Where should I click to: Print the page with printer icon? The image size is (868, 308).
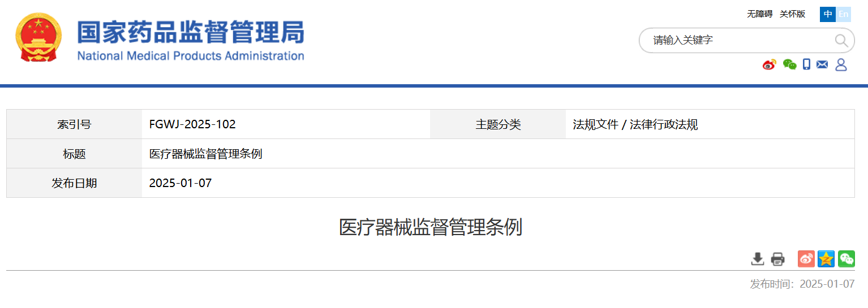pyautogui.click(x=778, y=259)
